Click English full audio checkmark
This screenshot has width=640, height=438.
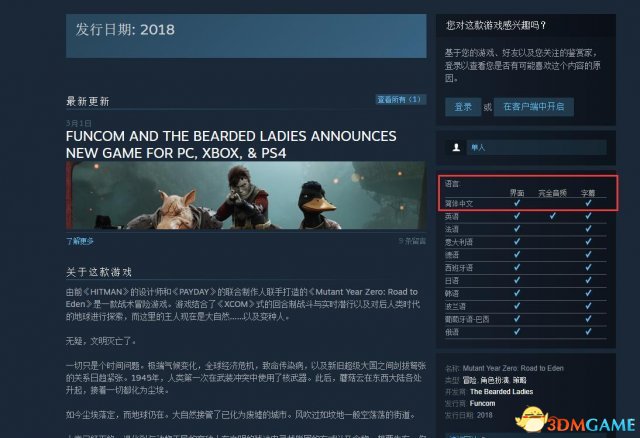click(x=552, y=216)
